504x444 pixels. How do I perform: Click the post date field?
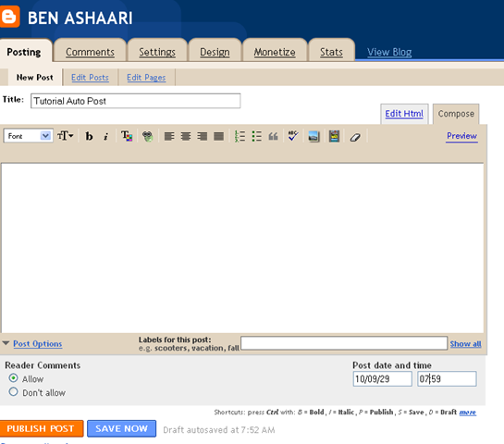[382, 378]
